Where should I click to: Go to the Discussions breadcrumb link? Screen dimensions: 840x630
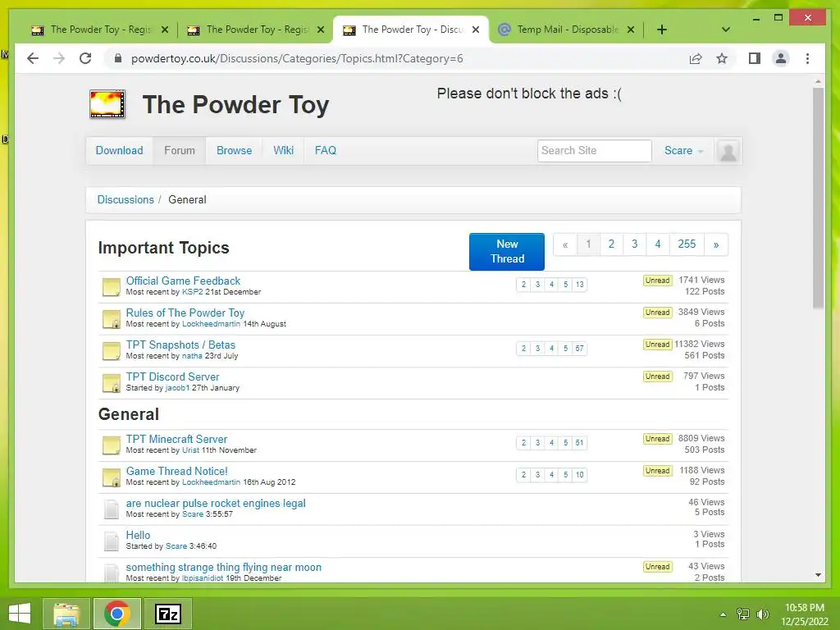(x=126, y=199)
